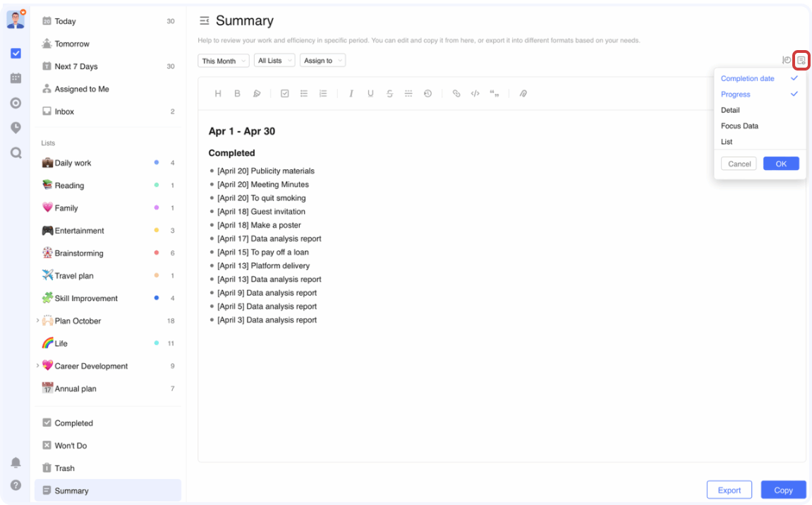The image size is (812, 505).
Task: Insert a checklist using the checkbox icon
Action: [x=285, y=93]
